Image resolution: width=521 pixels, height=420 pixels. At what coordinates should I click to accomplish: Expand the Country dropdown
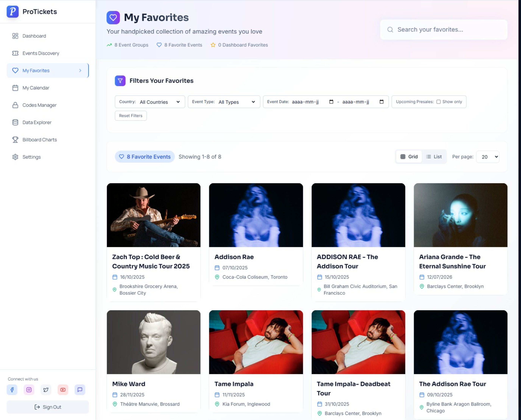[159, 102]
